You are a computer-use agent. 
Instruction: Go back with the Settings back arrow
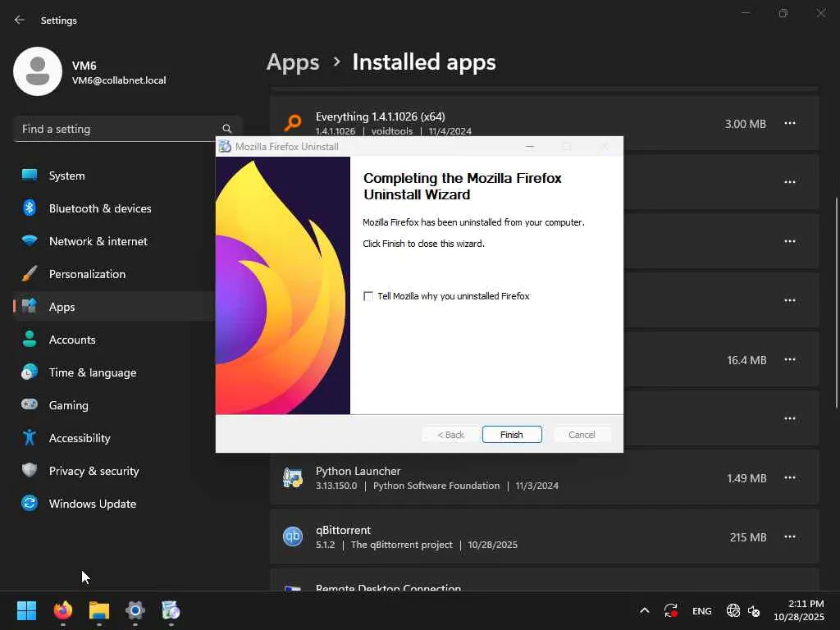point(20,20)
